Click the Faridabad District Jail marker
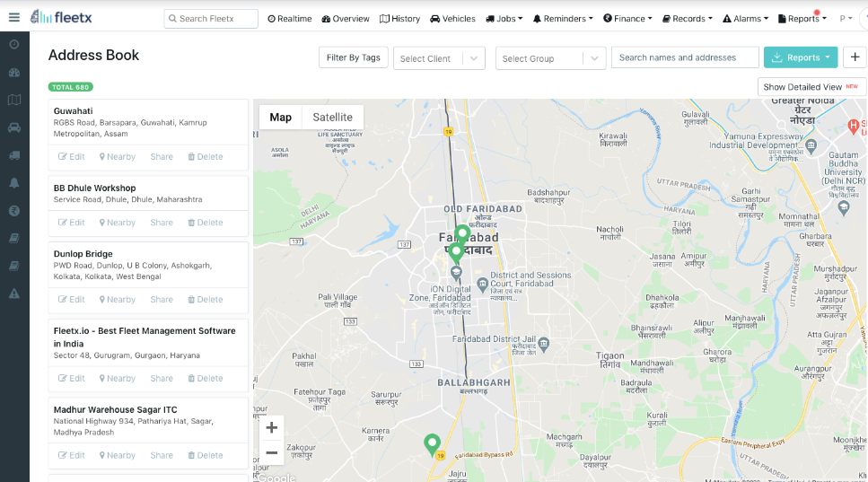 544,344
